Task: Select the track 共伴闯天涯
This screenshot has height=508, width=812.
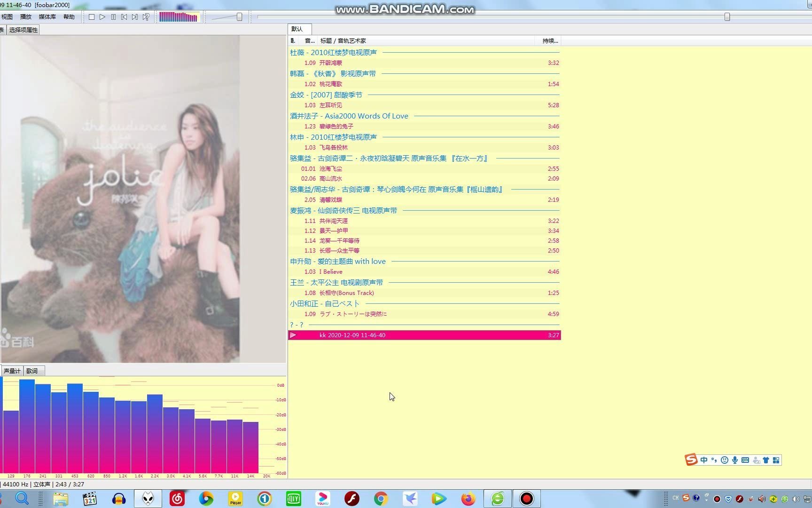Action: point(424,221)
